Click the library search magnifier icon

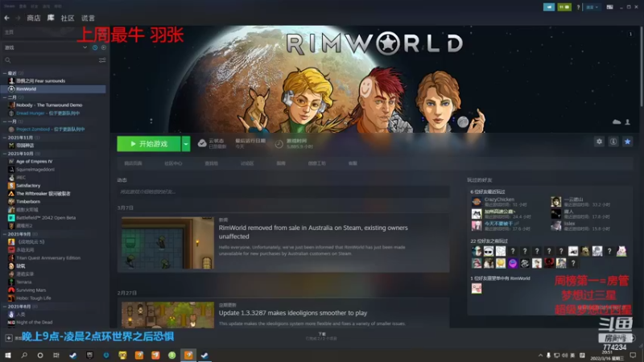coord(8,60)
